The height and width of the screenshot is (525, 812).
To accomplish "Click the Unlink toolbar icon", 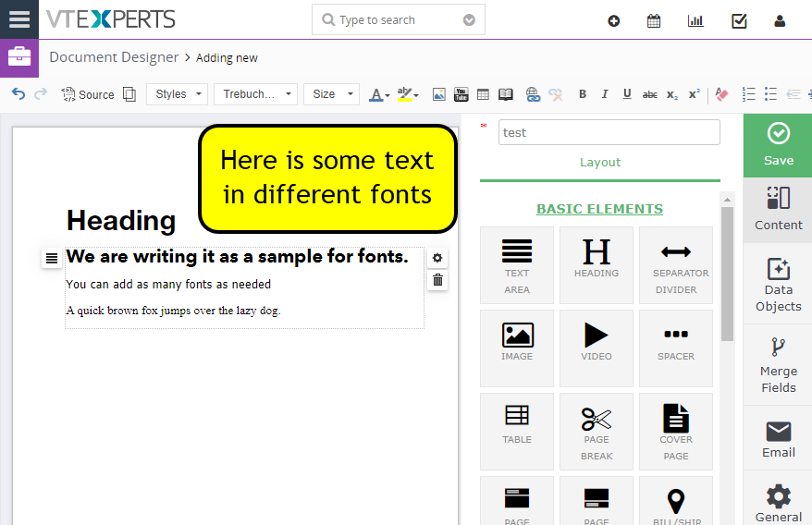I will [556, 94].
